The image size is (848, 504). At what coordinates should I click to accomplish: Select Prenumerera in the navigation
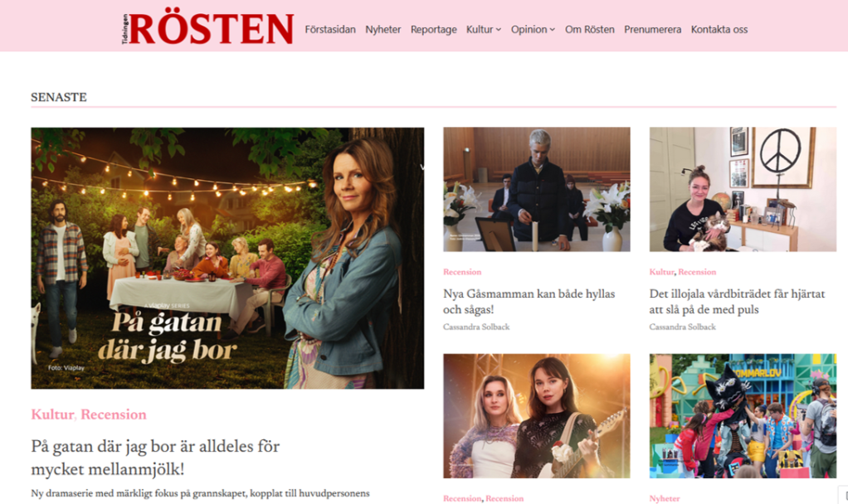pyautogui.click(x=652, y=30)
